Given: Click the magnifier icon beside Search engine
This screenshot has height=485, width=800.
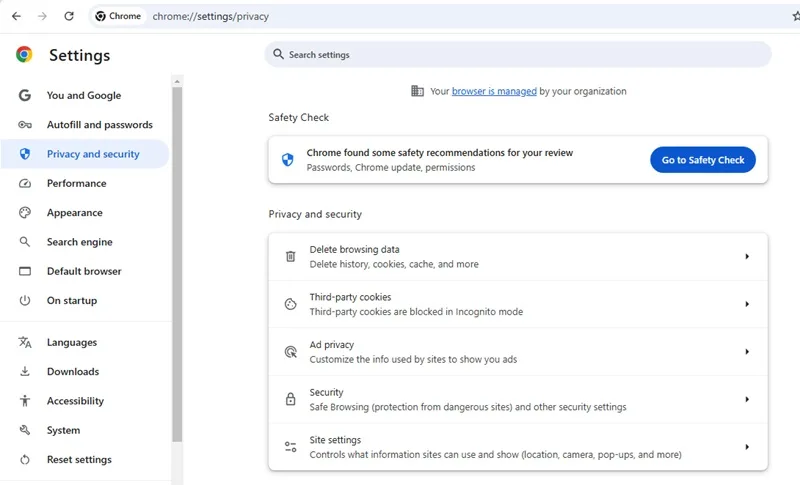Looking at the screenshot, I should click(x=25, y=242).
